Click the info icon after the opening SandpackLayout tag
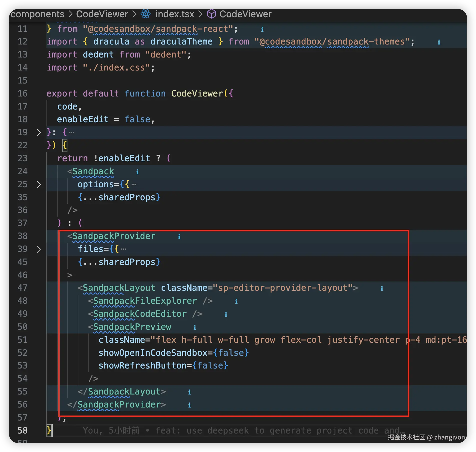 click(x=382, y=288)
